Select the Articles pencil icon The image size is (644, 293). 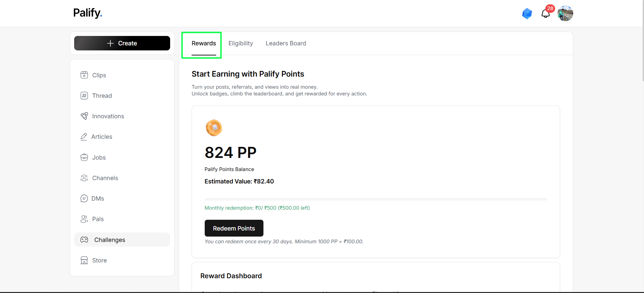tap(84, 136)
